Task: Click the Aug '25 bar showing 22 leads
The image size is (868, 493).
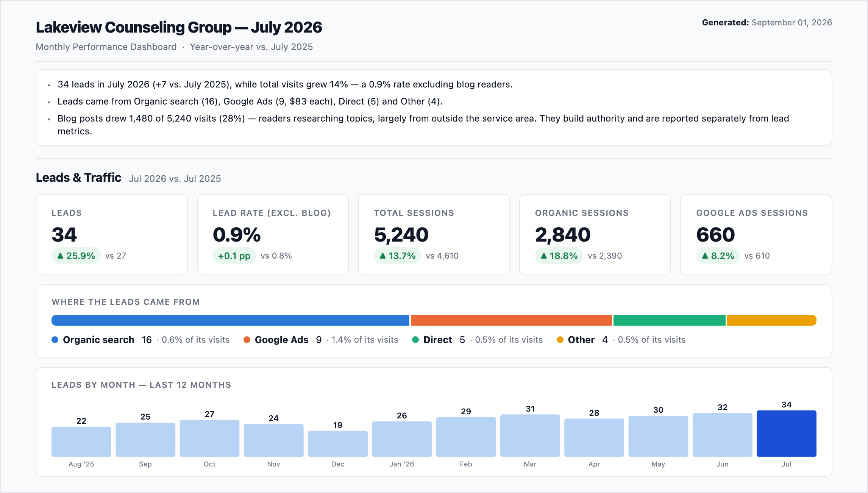Action: click(81, 442)
